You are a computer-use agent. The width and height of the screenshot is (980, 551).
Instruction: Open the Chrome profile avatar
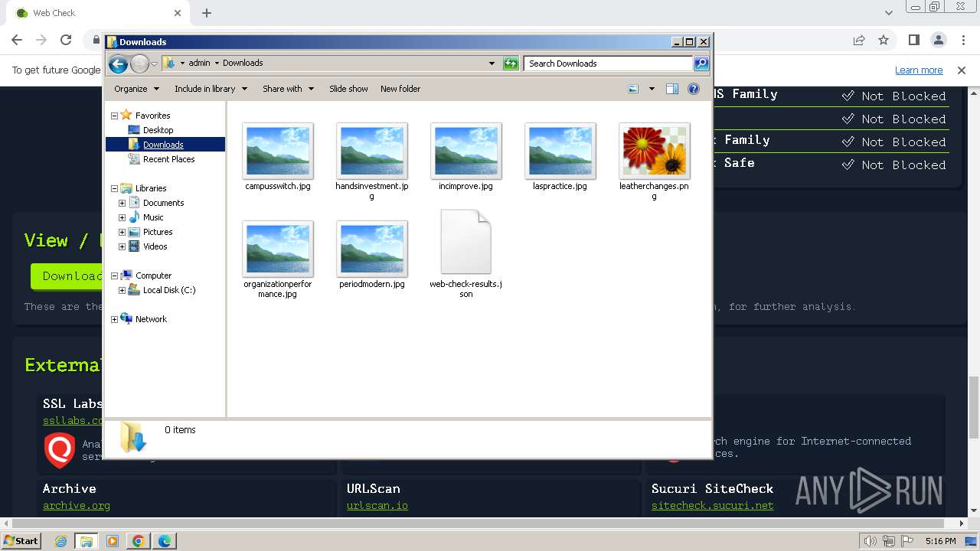tap(939, 40)
